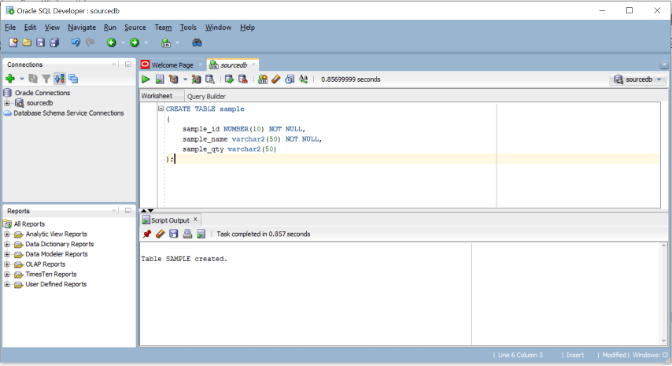
Task: Click the green Forward navigation arrow
Action: pyautogui.click(x=135, y=42)
